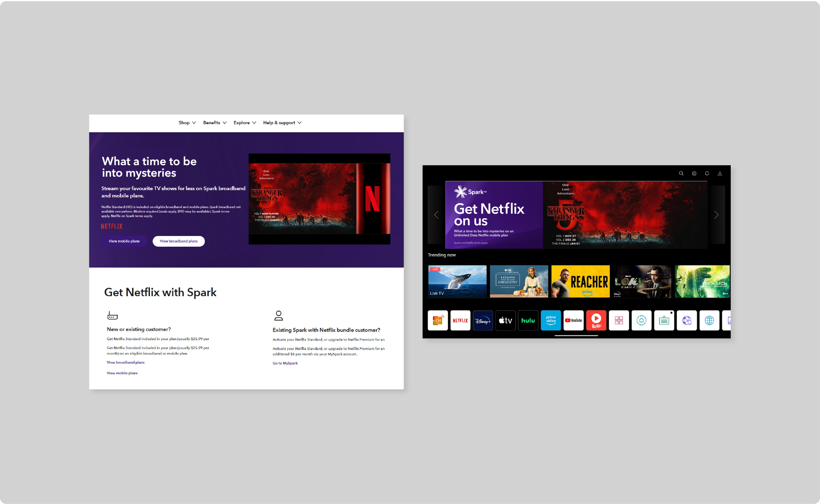
Task: Launch the Prime Video app tile
Action: (x=551, y=320)
